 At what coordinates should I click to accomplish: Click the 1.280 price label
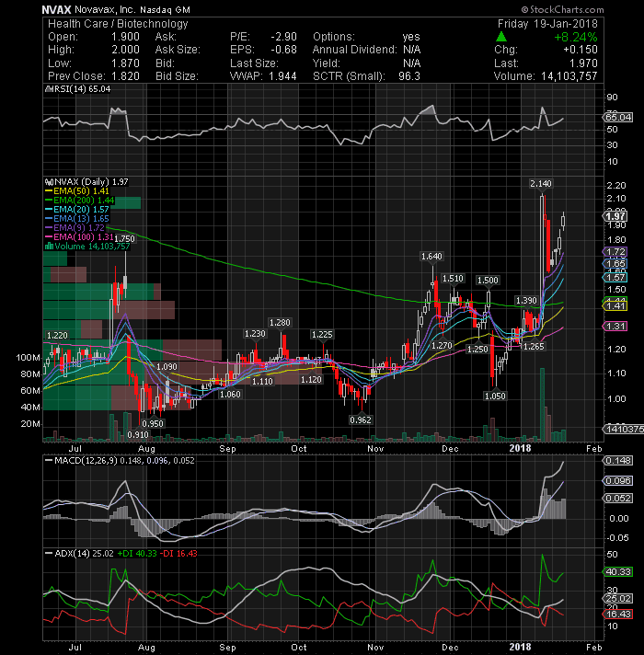pos(280,323)
